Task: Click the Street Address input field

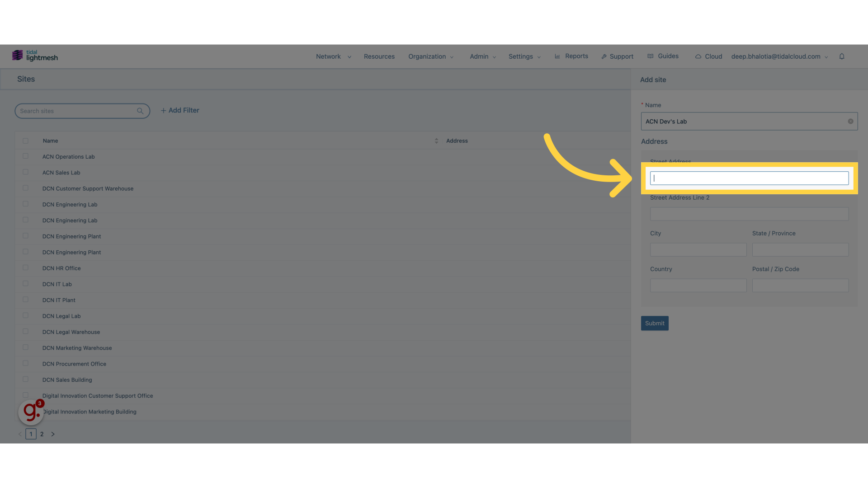Action: tap(750, 178)
